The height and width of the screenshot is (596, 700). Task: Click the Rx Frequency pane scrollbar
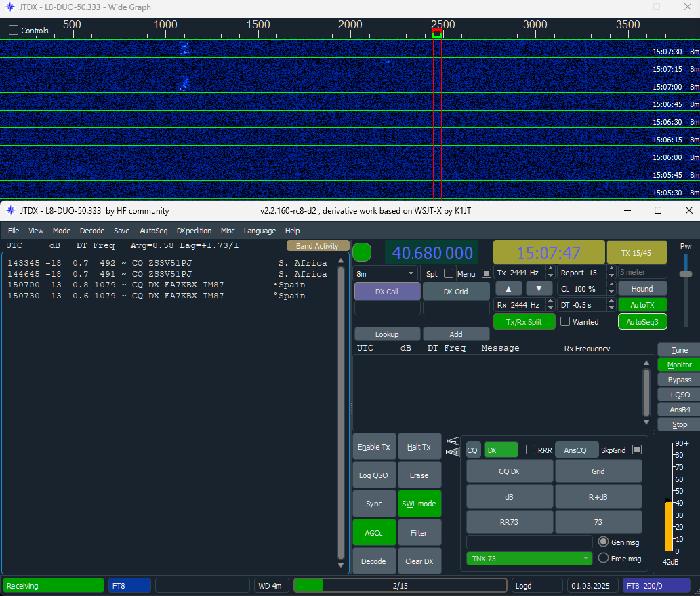click(x=646, y=393)
